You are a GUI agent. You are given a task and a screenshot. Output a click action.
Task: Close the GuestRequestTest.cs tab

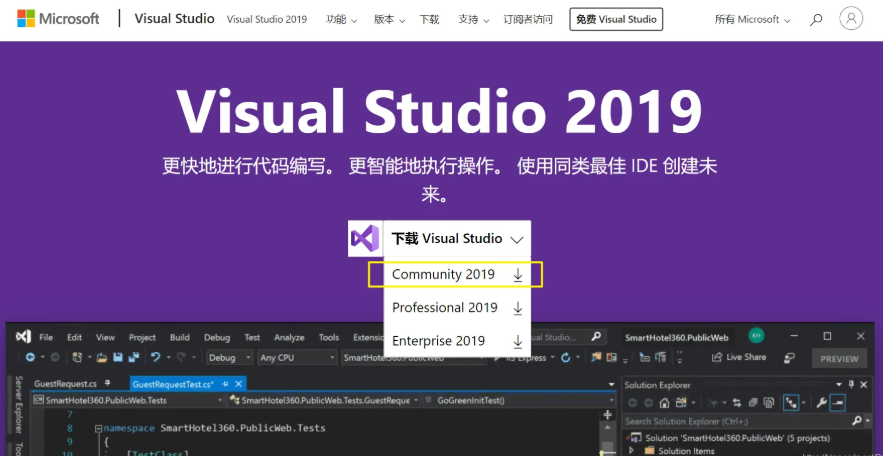point(238,384)
